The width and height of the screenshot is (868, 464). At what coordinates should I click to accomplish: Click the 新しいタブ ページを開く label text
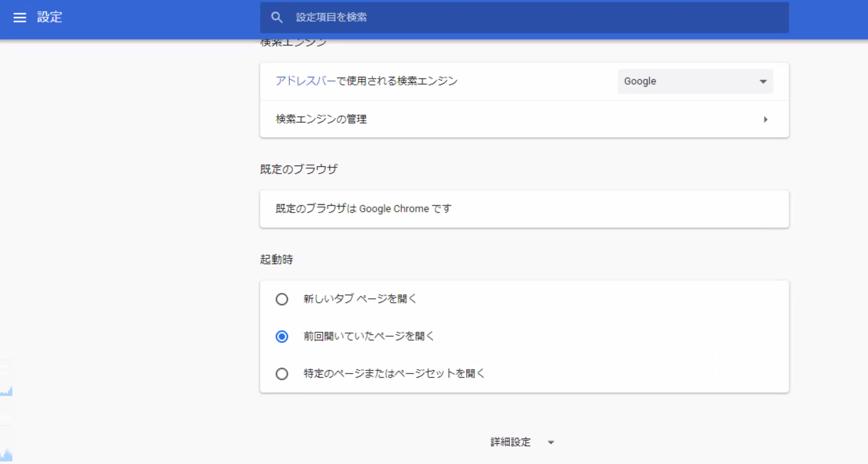pos(360,299)
